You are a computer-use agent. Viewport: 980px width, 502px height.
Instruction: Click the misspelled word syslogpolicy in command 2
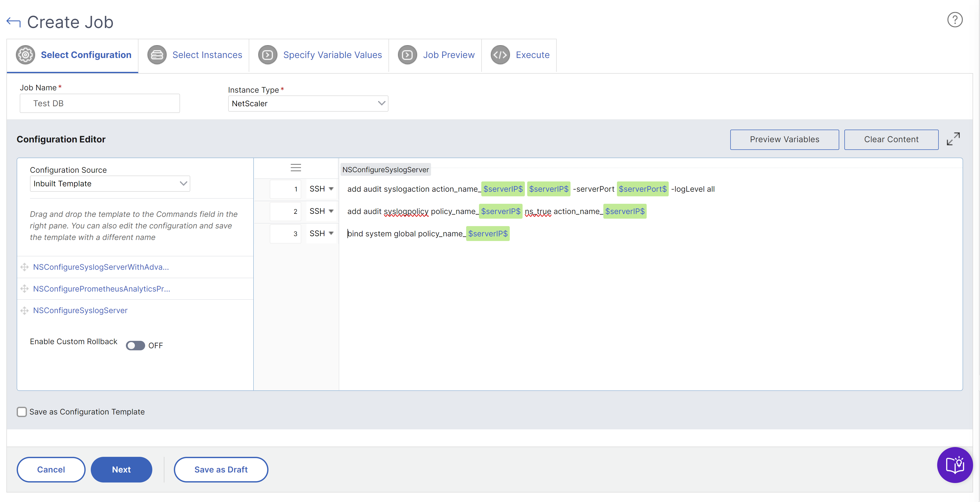pos(406,211)
